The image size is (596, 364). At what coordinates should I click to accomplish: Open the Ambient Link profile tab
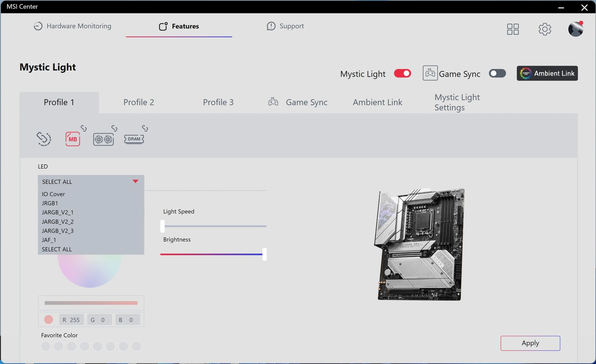(377, 102)
